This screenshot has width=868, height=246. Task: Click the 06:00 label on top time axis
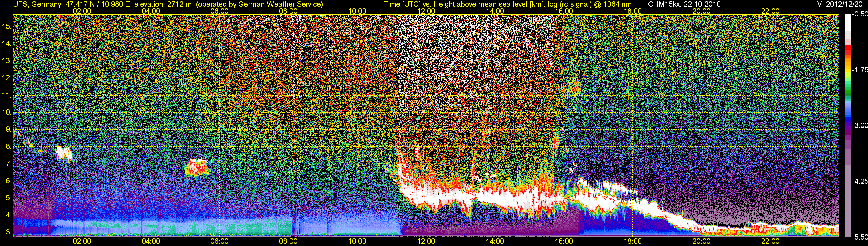(219, 11)
